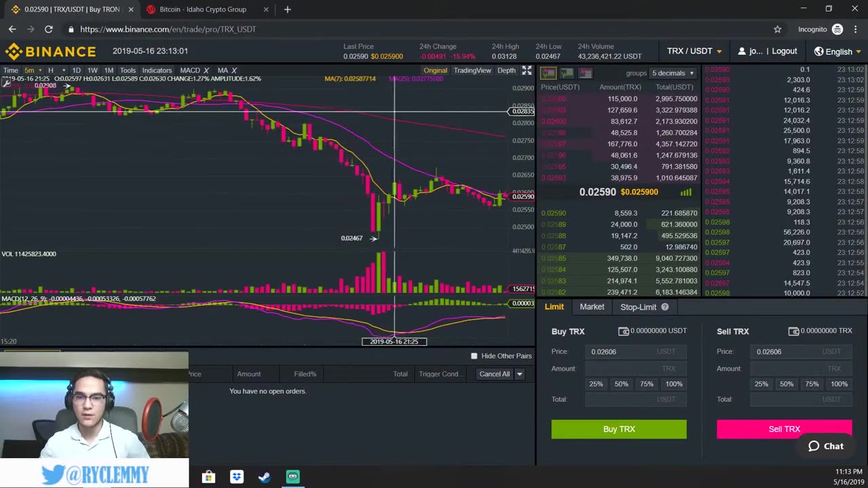
Task: Switch to the Bitcoin - Idaho Crypto Group tab
Action: 203,9
